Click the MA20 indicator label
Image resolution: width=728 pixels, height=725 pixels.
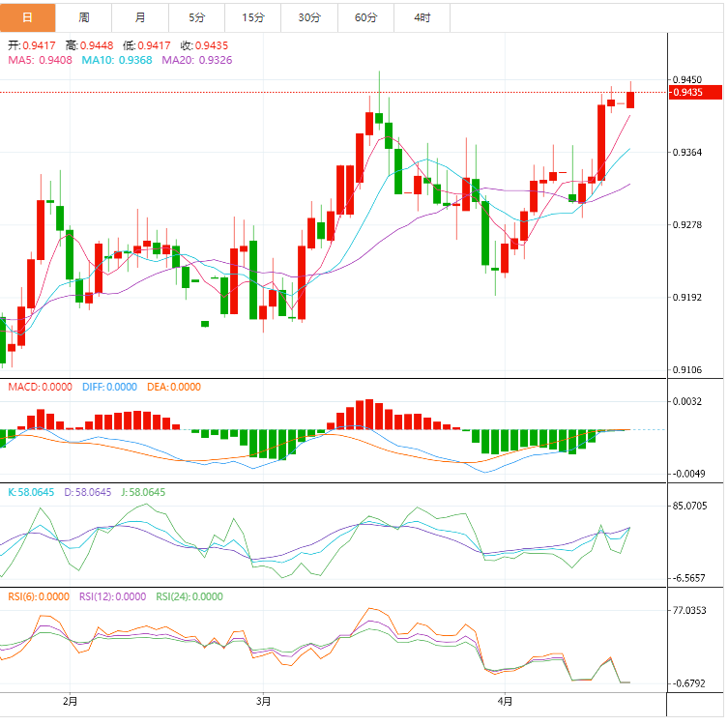(196, 60)
